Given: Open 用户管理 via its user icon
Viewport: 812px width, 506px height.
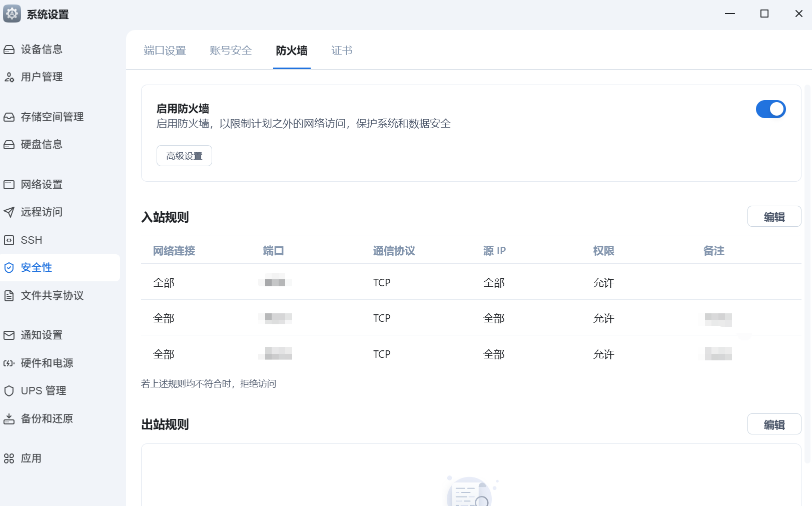Looking at the screenshot, I should [x=9, y=77].
